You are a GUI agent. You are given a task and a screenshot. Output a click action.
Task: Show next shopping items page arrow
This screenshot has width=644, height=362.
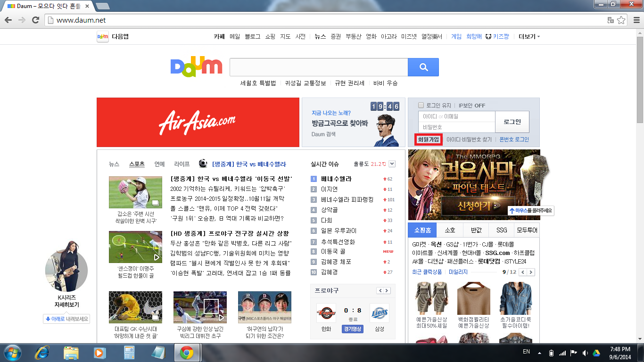point(531,272)
